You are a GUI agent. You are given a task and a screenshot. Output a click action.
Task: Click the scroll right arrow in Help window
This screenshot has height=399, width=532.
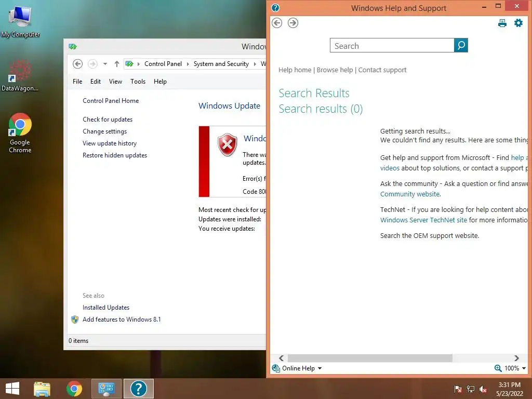516,358
